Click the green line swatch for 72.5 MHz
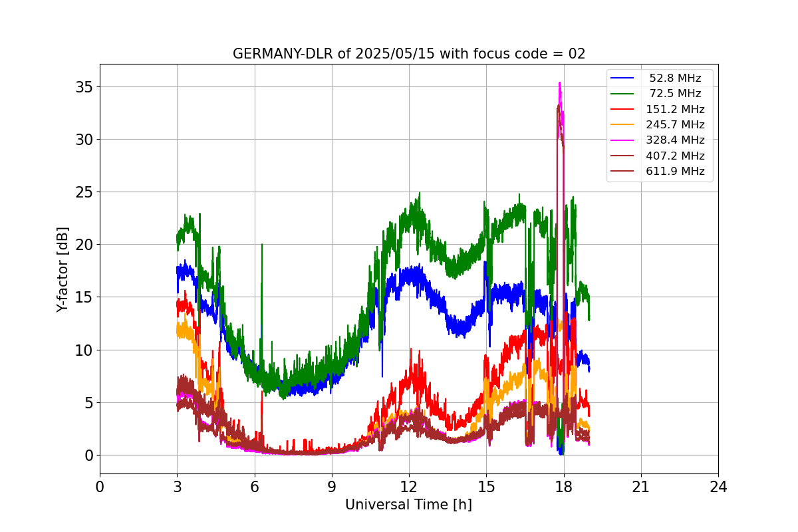The width and height of the screenshot is (798, 532). pyautogui.click(x=622, y=94)
